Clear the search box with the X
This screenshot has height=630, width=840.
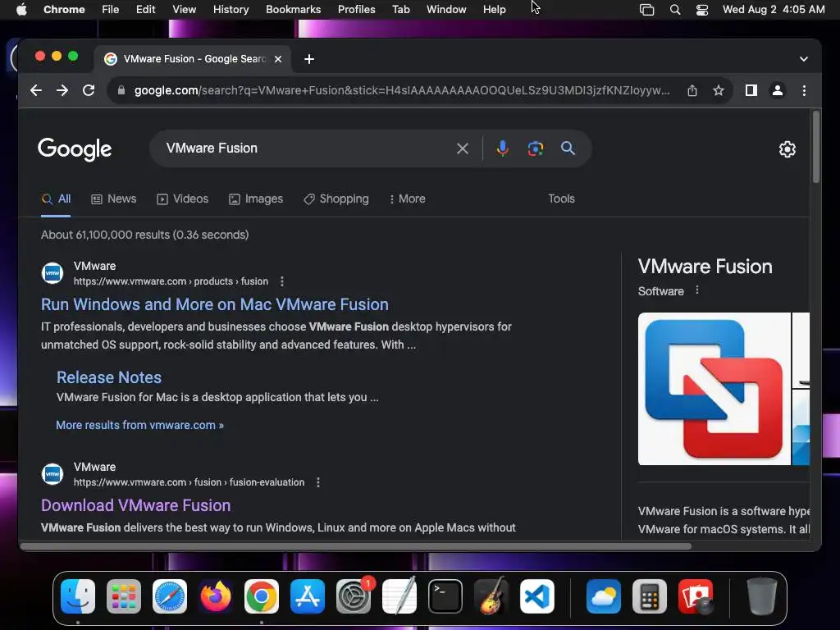coord(463,148)
